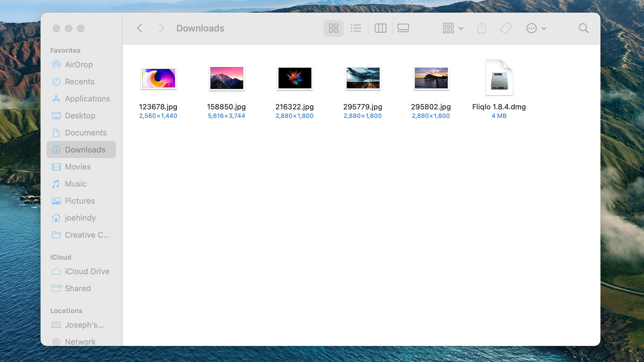The width and height of the screenshot is (644, 362).
Task: Switch to column view
Action: click(379, 28)
